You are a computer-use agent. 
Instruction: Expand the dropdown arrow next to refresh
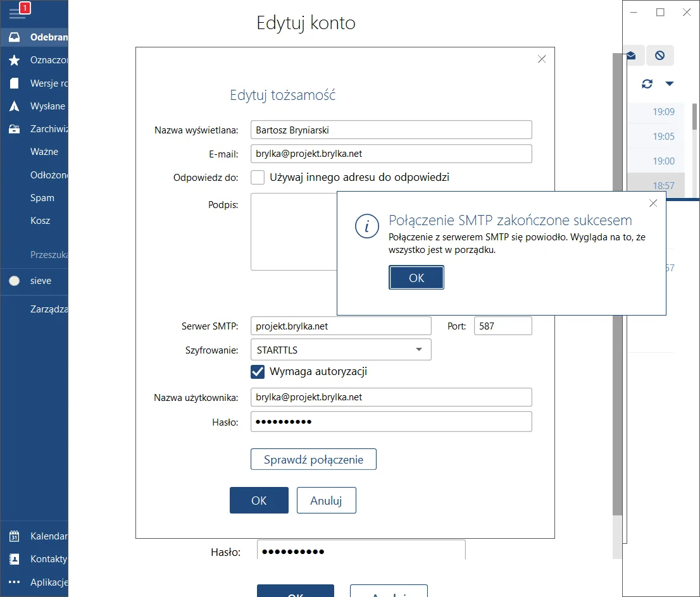tap(669, 84)
